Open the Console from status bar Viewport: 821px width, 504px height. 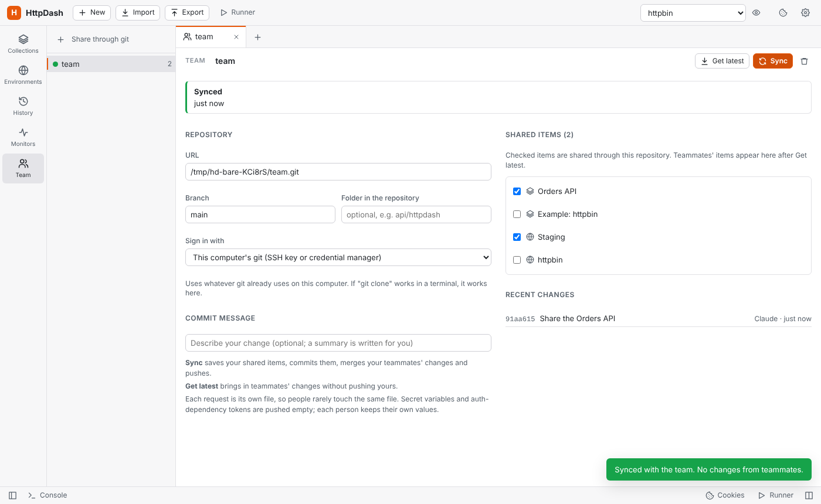click(x=48, y=495)
